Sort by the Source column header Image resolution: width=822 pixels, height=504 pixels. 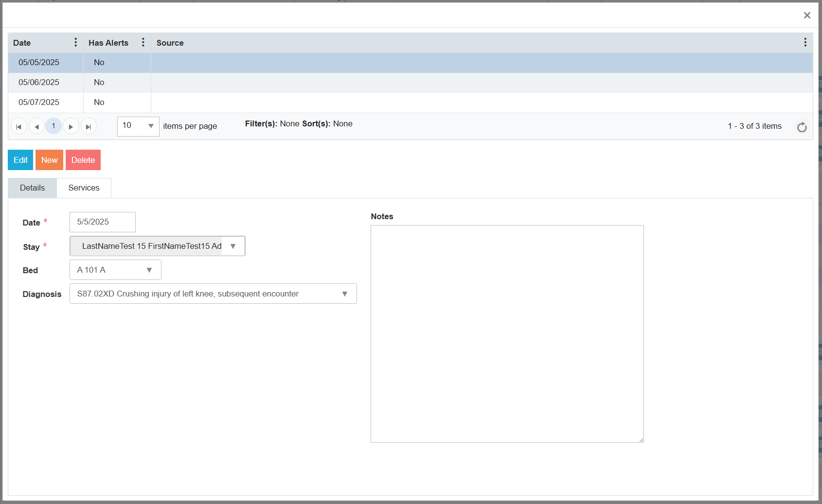[170, 43]
